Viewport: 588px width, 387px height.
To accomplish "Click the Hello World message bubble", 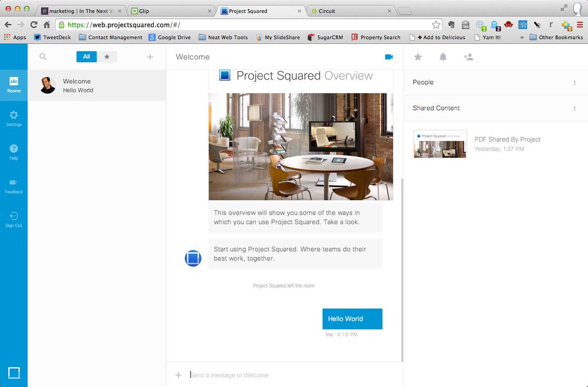I will coord(352,319).
